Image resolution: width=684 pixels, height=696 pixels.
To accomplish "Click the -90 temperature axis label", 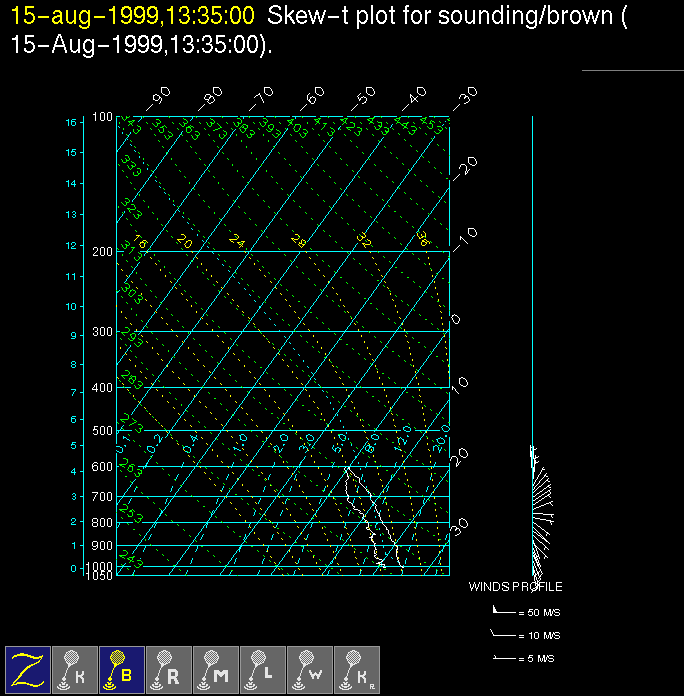I will tap(158, 98).
